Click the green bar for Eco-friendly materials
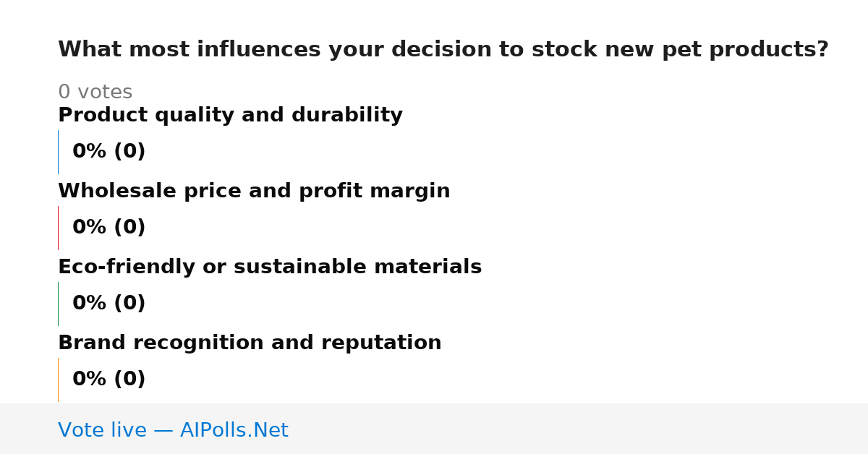 (x=58, y=304)
